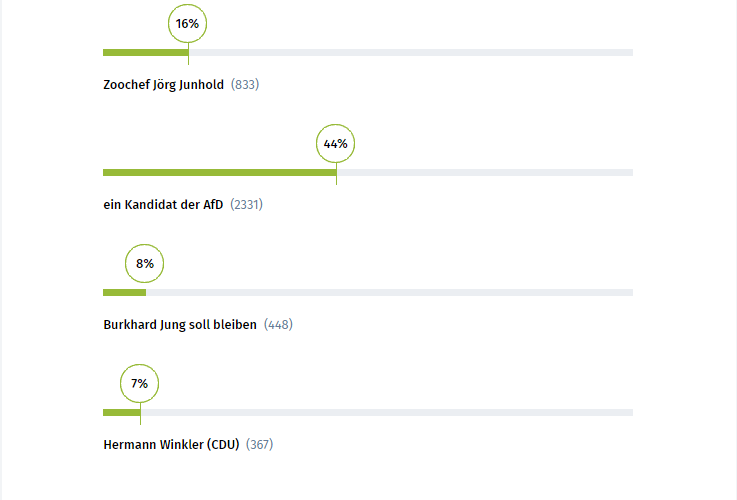Click the 7% percentage bubble
The image size is (737, 500).
140,384
